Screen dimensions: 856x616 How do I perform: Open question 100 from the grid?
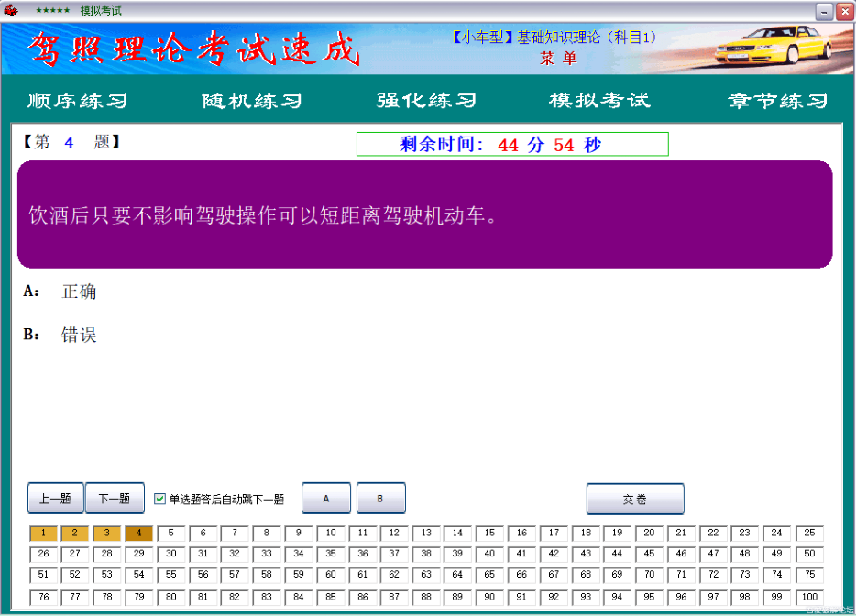click(x=808, y=596)
